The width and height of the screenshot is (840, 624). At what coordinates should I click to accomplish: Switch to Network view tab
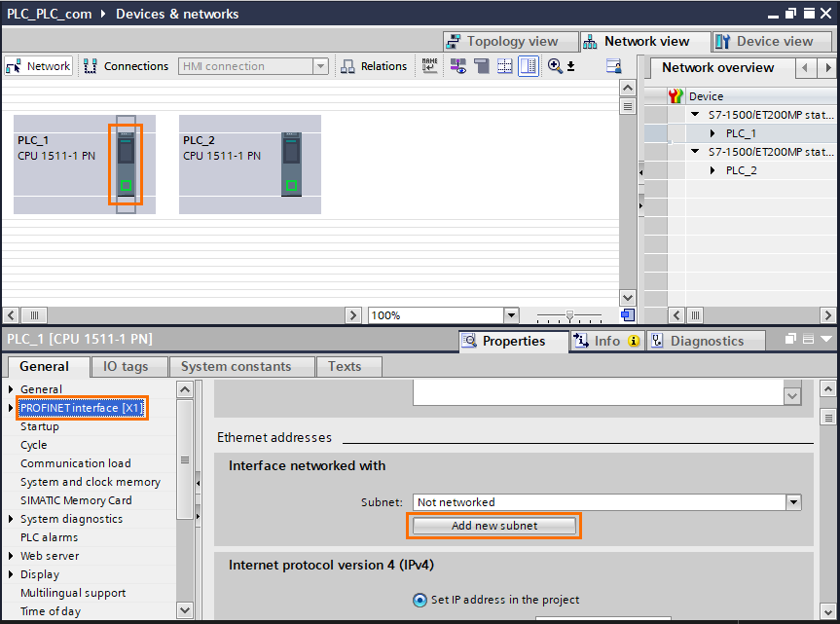click(x=645, y=41)
